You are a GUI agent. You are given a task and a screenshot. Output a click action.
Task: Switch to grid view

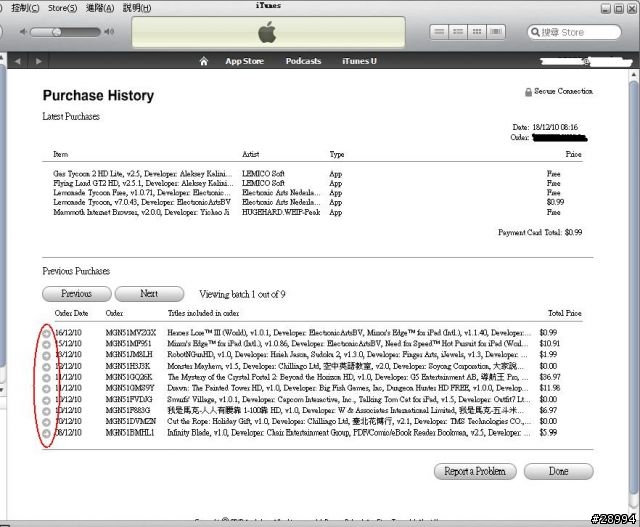[x=477, y=32]
